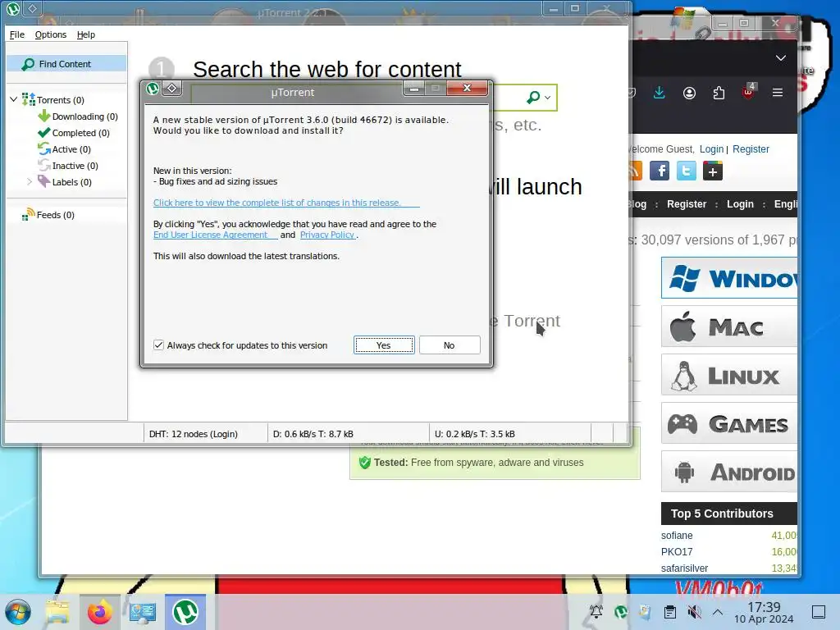The image size is (840, 630).
Task: Click DHT: 12 nodes (Login) status entry
Action: tap(194, 434)
